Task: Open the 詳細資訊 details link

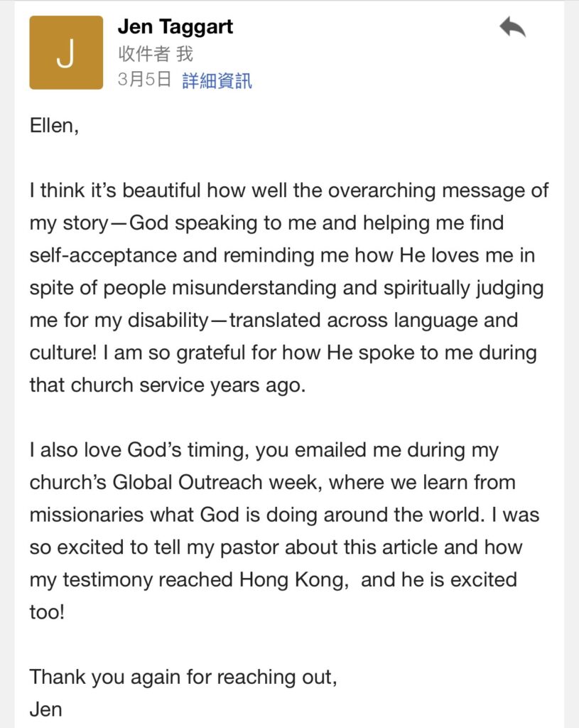Action: point(217,81)
